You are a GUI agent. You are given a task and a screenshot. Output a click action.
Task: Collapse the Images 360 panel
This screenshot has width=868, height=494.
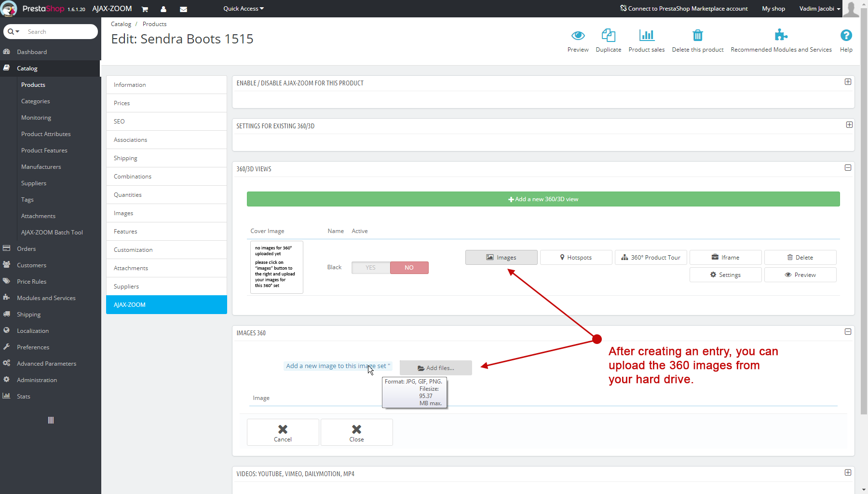point(848,332)
